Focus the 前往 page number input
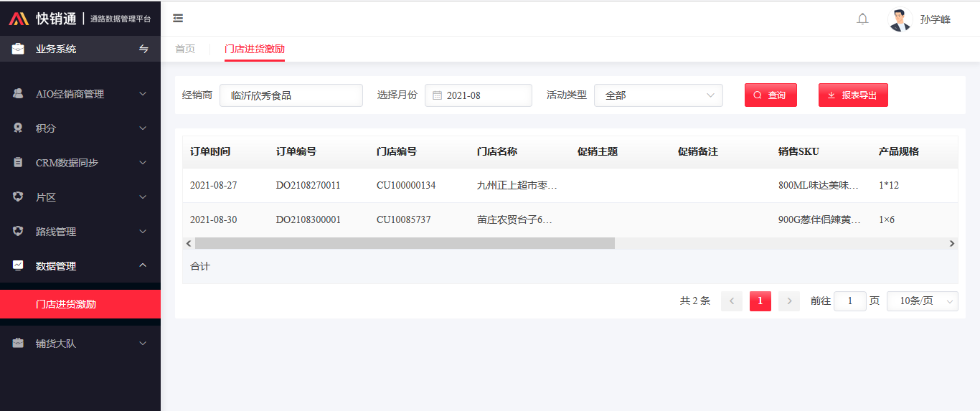This screenshot has height=411, width=980. click(850, 301)
